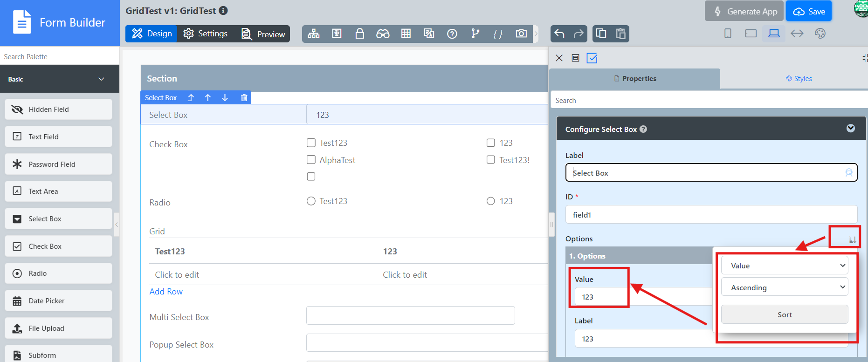The image size is (868, 362).
Task: Click the undo arrow icon
Action: 559,34
